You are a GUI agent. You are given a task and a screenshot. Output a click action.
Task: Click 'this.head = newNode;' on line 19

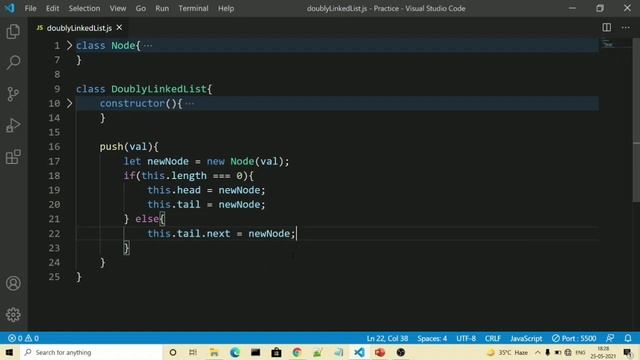206,190
